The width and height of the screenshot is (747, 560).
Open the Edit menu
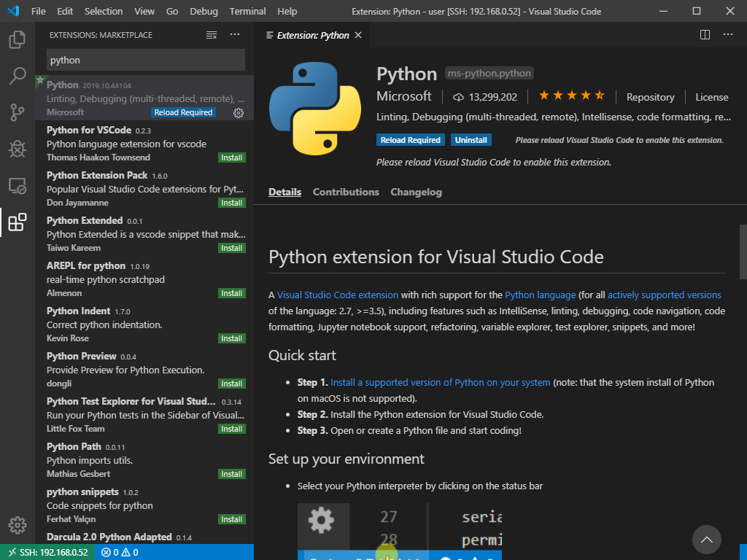pyautogui.click(x=65, y=11)
